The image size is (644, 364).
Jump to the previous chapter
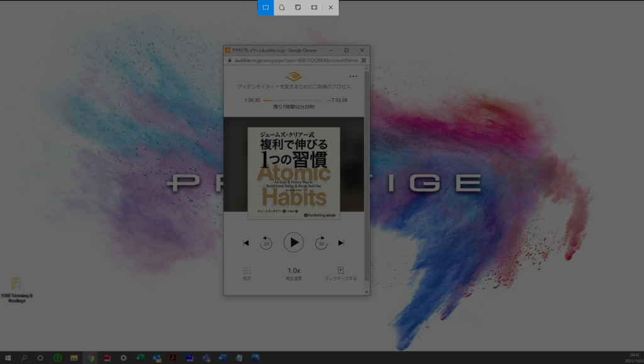pos(246,243)
